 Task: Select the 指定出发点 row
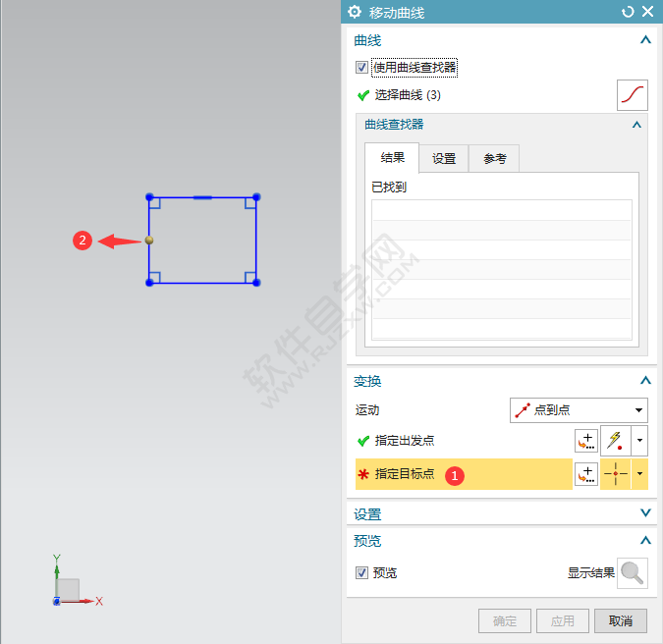click(464, 441)
